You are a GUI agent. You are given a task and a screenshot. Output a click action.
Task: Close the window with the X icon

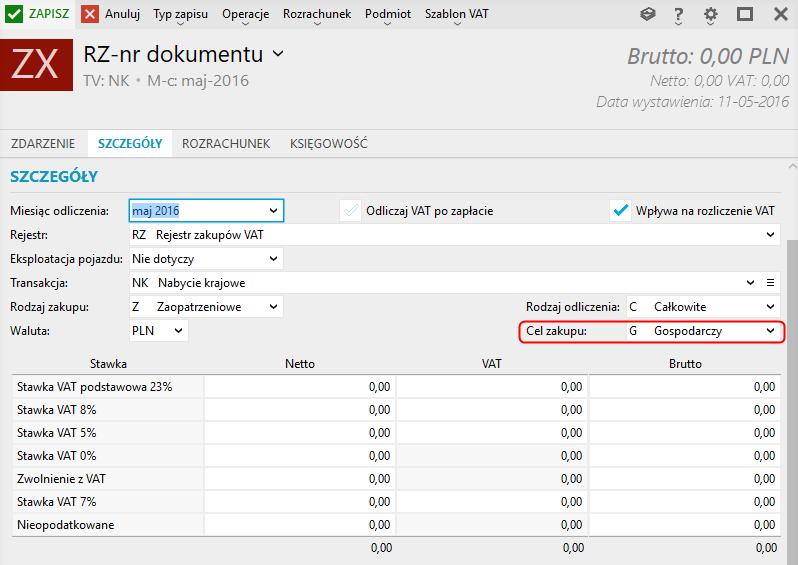click(781, 14)
